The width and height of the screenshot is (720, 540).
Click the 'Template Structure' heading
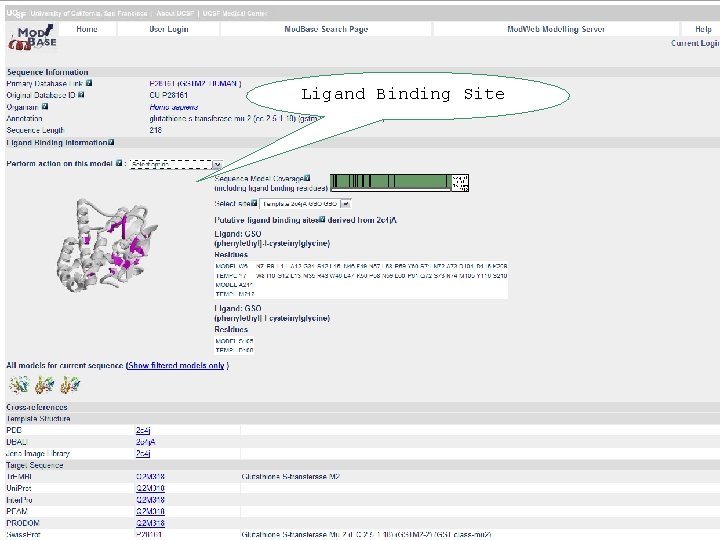pyautogui.click(x=38, y=419)
